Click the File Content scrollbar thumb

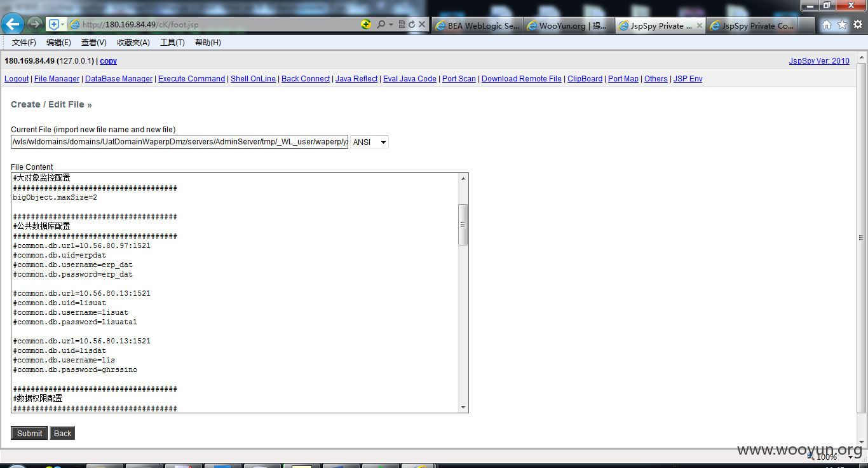coord(463,224)
